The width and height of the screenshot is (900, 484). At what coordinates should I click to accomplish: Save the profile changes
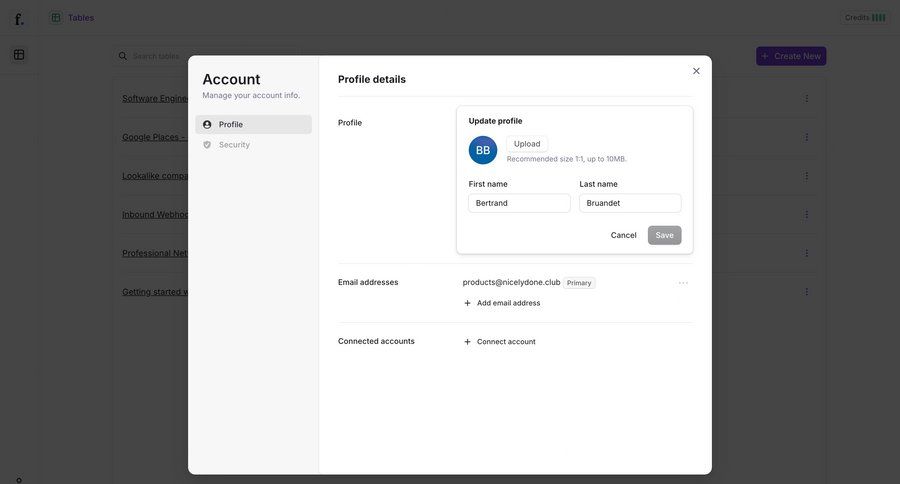(x=664, y=235)
